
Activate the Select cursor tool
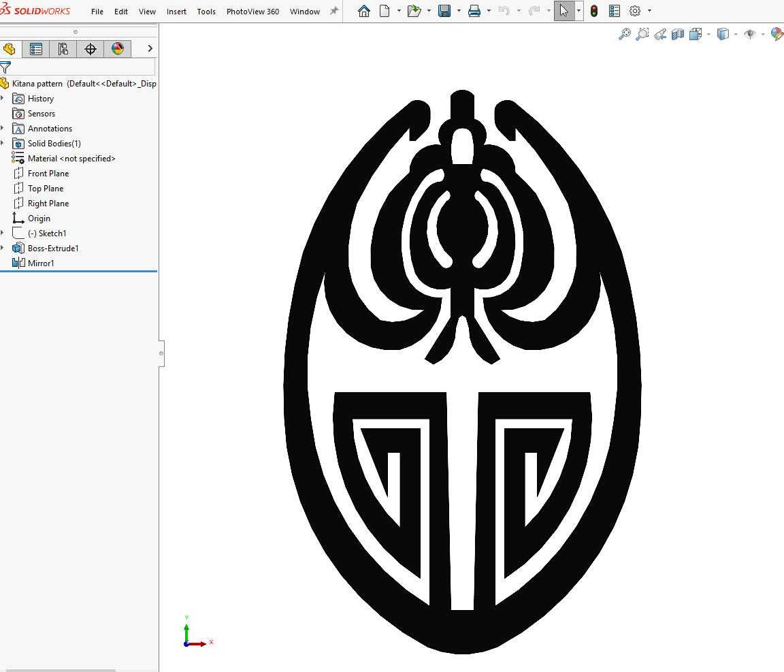(564, 11)
